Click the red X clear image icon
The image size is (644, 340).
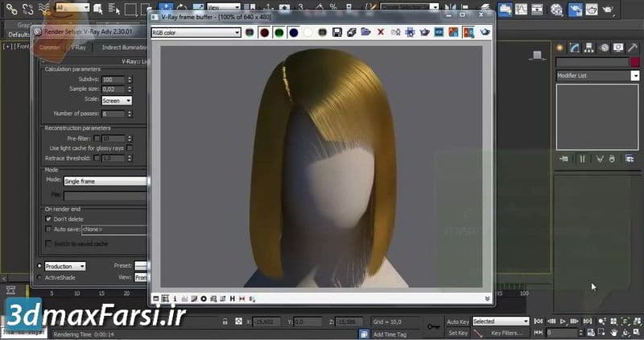point(381,32)
